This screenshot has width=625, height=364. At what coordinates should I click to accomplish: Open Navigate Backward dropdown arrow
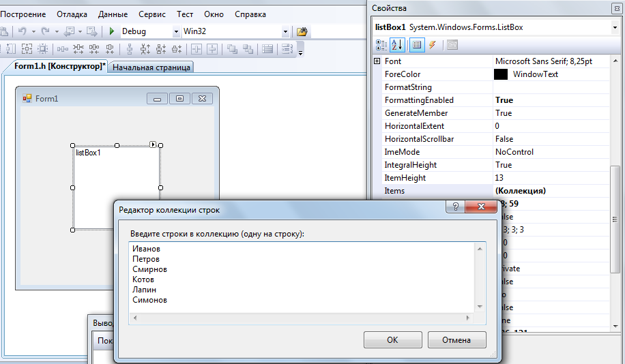[80, 31]
